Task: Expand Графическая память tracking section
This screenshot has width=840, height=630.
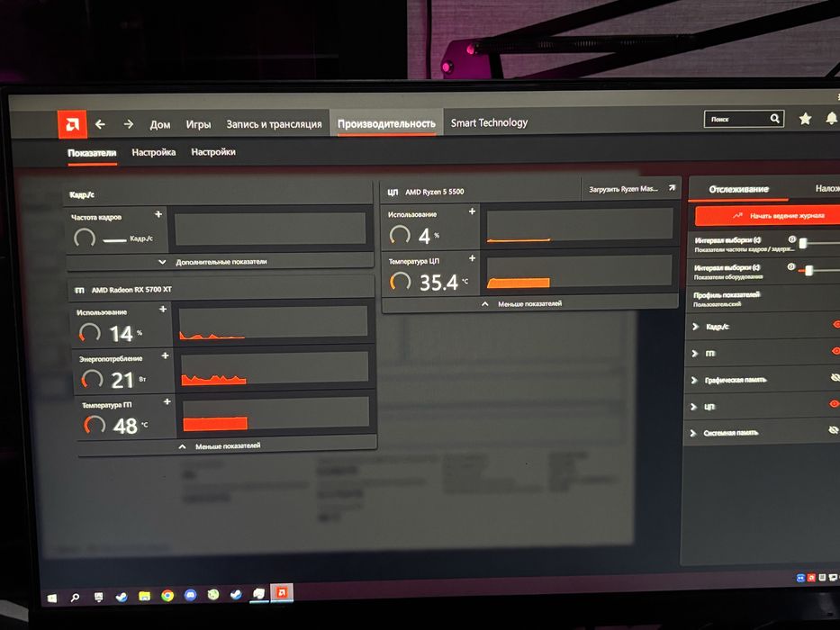Action: [694, 380]
